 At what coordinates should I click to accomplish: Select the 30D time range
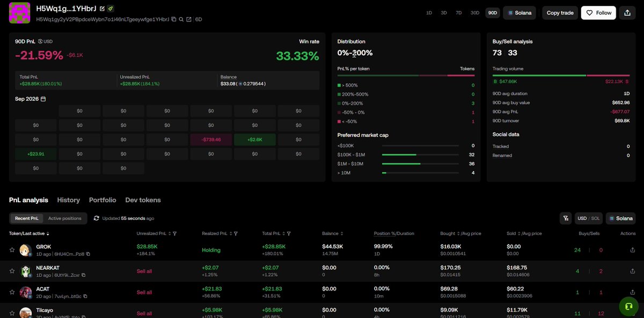pyautogui.click(x=475, y=13)
